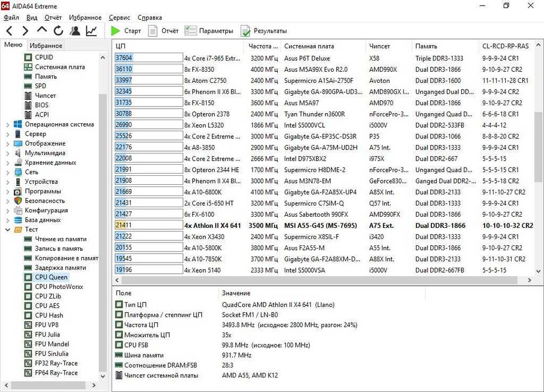The width and height of the screenshot is (544, 392).
Task: Select the CPU AES benchmark
Action: click(x=47, y=306)
